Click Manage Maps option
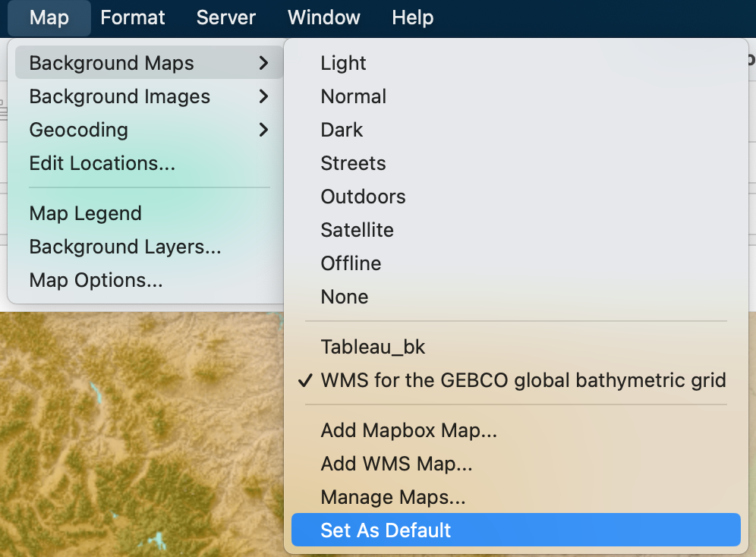The height and width of the screenshot is (557, 756). pos(392,497)
